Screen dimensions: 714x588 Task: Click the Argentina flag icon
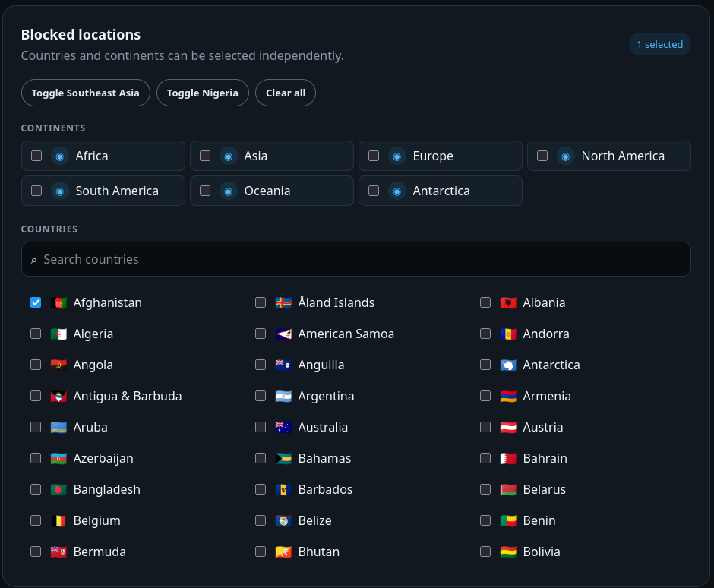pos(283,397)
